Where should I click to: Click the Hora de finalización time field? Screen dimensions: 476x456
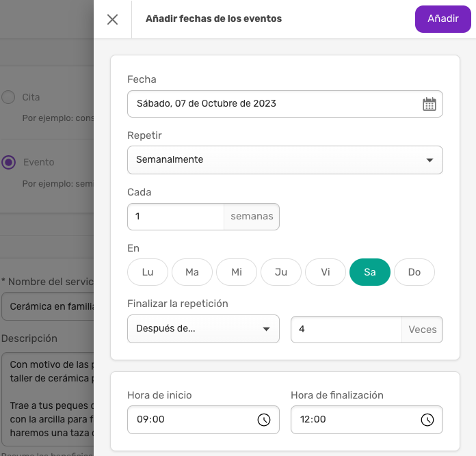point(367,420)
